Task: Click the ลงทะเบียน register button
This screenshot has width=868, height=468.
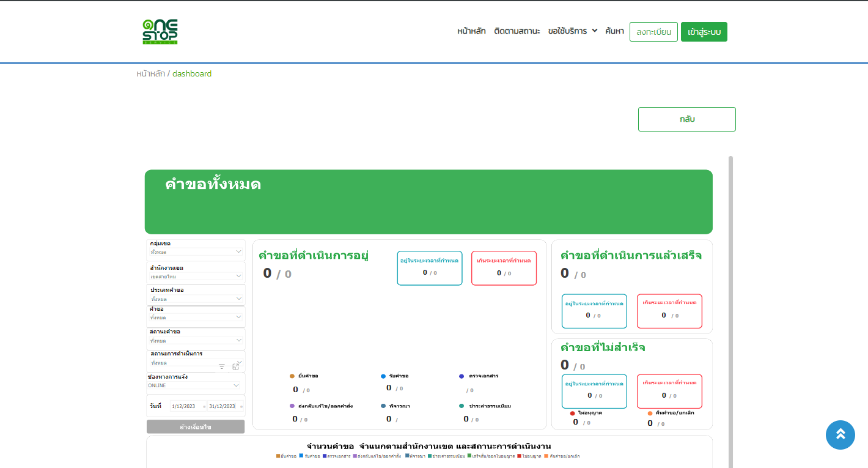Action: click(x=653, y=32)
